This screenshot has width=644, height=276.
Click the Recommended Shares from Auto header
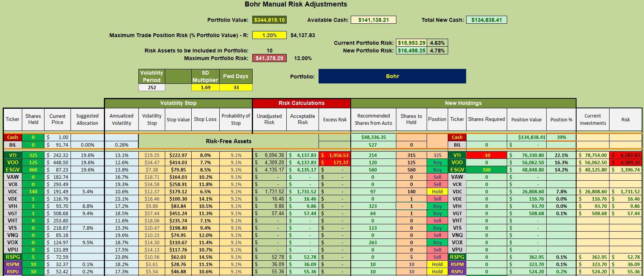(373, 119)
